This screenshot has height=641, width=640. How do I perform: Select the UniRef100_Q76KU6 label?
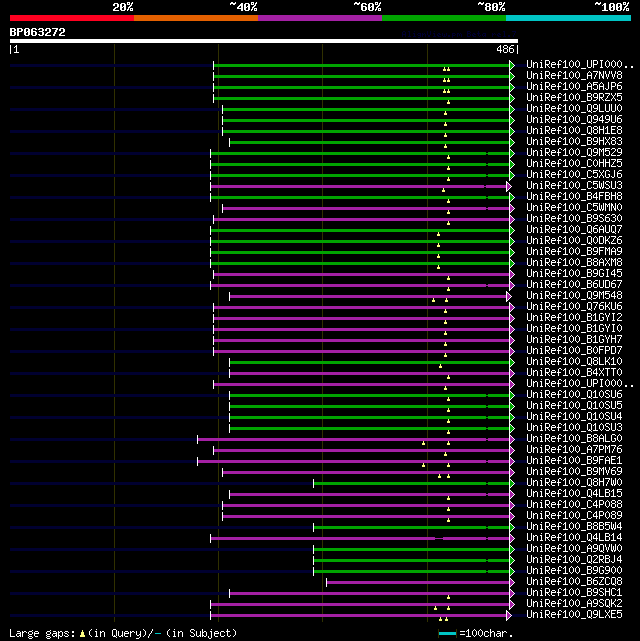pyautogui.click(x=574, y=307)
